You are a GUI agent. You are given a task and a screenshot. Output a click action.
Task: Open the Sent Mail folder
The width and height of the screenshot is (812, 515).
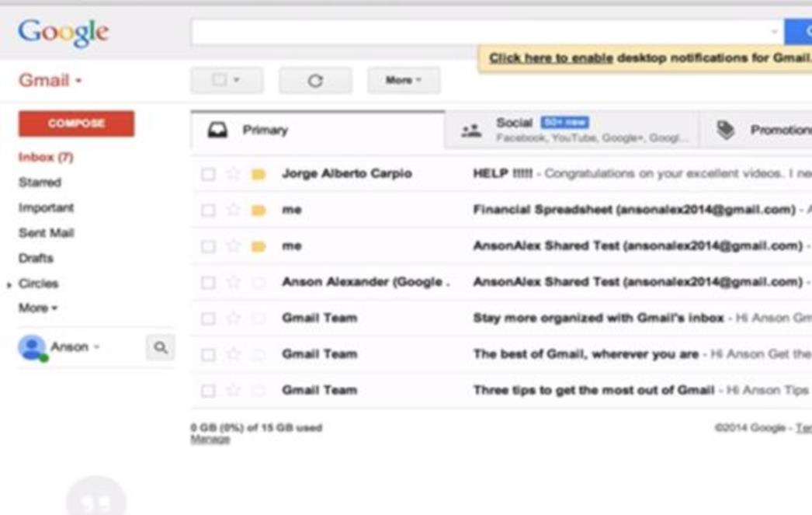coord(46,233)
